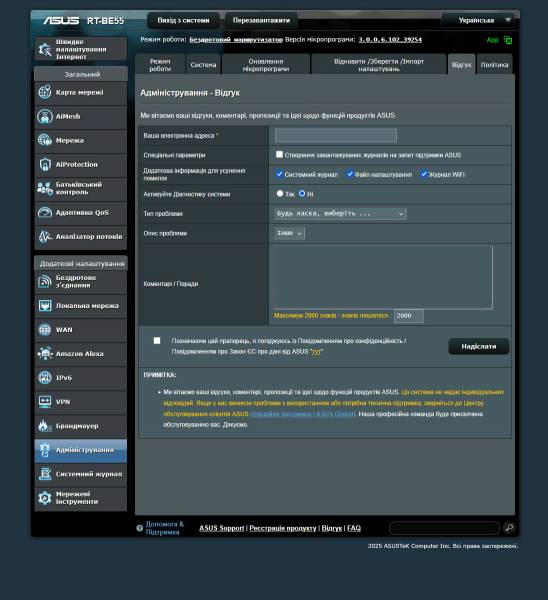The width and height of the screenshot is (548, 600).
Task: Select the Відгук tab
Action: click(x=462, y=65)
